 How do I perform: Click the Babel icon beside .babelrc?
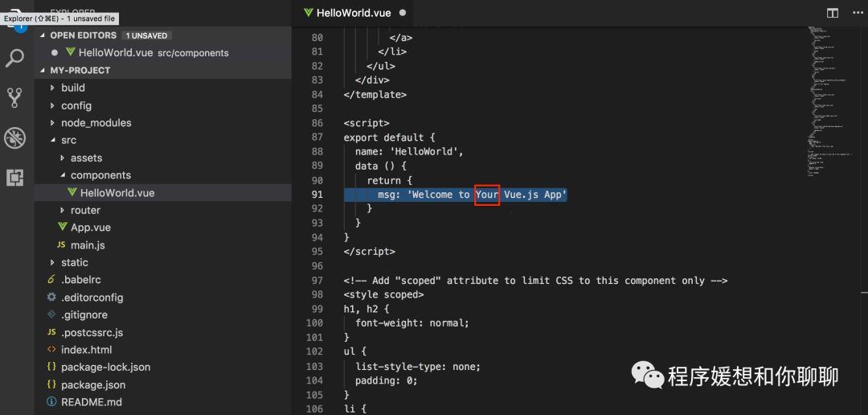tap(51, 279)
